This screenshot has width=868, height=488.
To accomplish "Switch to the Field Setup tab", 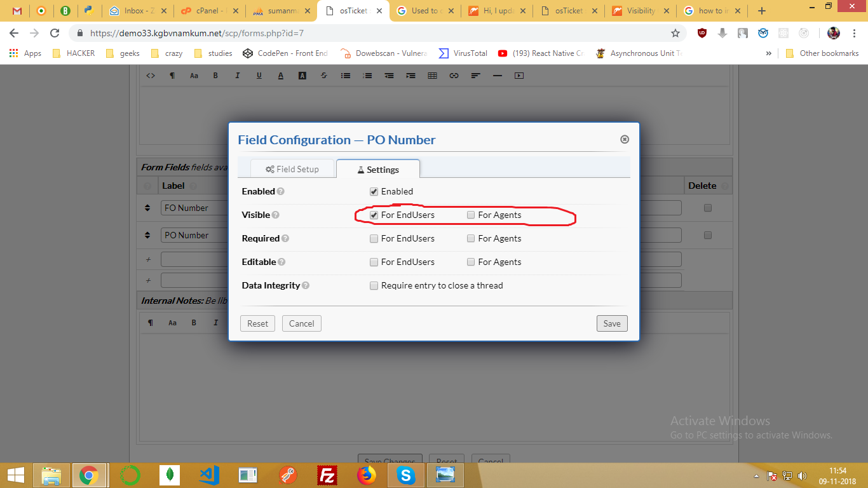I will (x=293, y=168).
